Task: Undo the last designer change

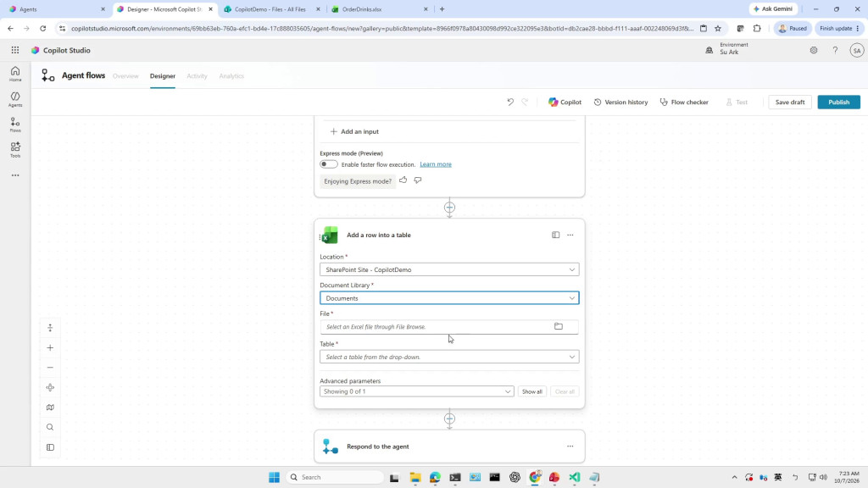Action: pos(509,102)
